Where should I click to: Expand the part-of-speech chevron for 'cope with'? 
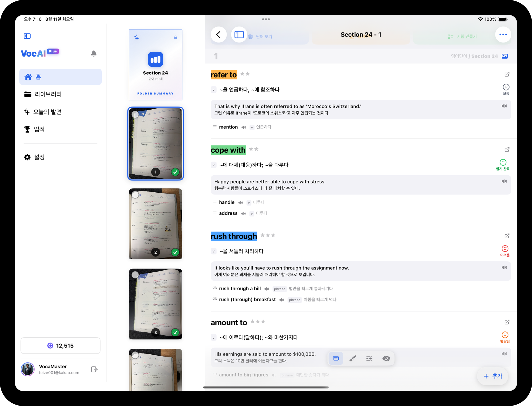[x=213, y=165]
